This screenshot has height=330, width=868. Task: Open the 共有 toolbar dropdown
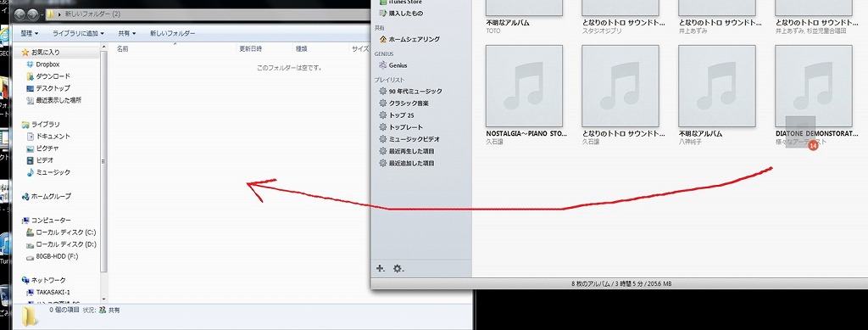127,33
